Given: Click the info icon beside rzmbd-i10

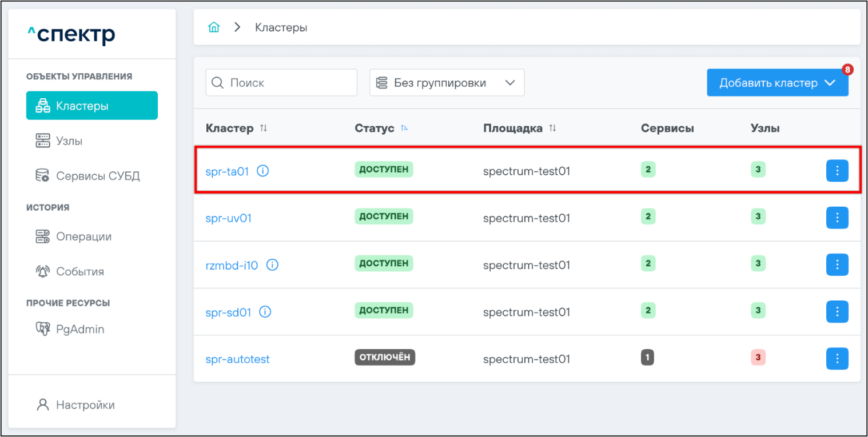Looking at the screenshot, I should click(x=272, y=265).
